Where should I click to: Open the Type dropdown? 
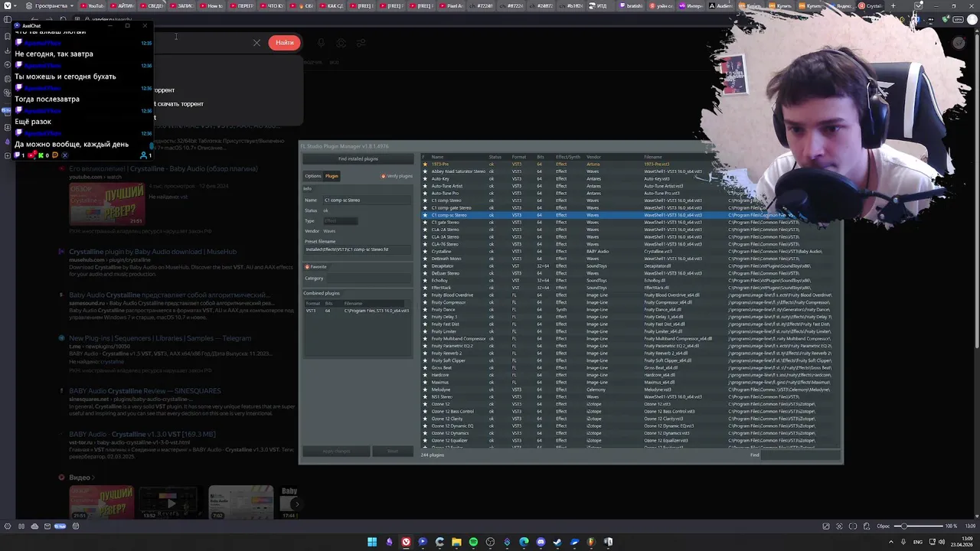point(340,220)
